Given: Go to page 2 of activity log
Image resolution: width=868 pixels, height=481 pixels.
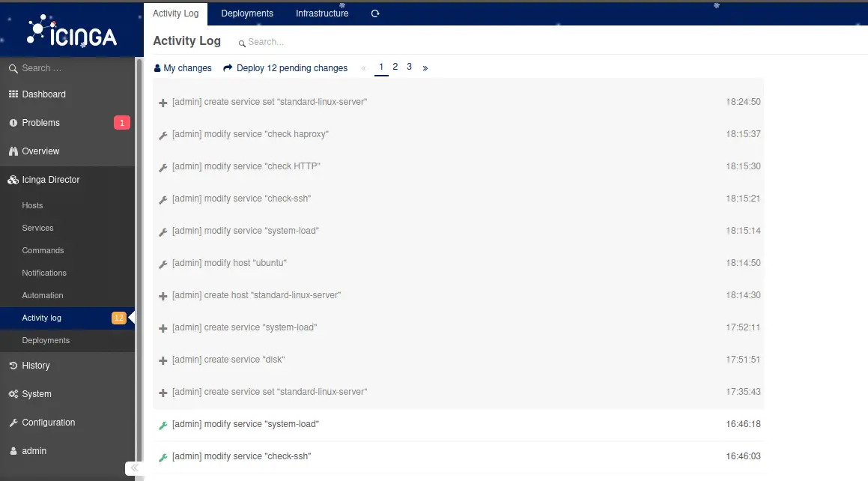Looking at the screenshot, I should click(395, 67).
